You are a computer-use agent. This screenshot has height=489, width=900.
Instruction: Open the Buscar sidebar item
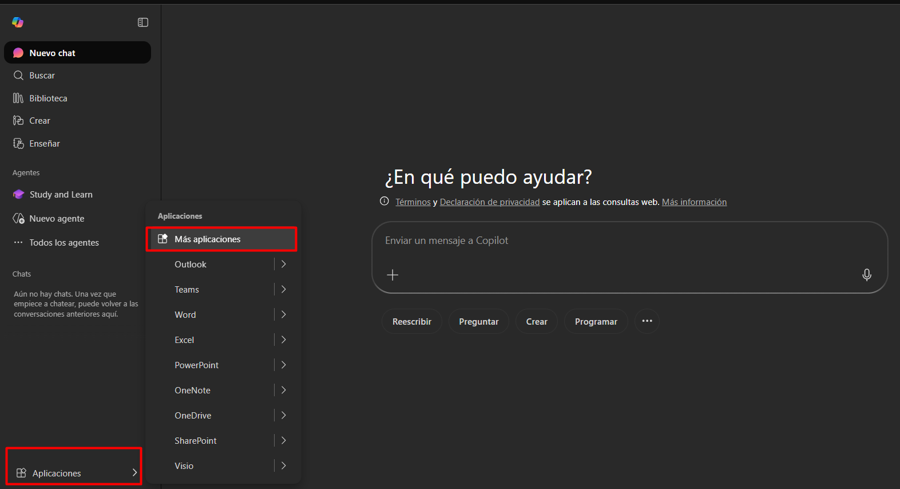(x=77, y=75)
